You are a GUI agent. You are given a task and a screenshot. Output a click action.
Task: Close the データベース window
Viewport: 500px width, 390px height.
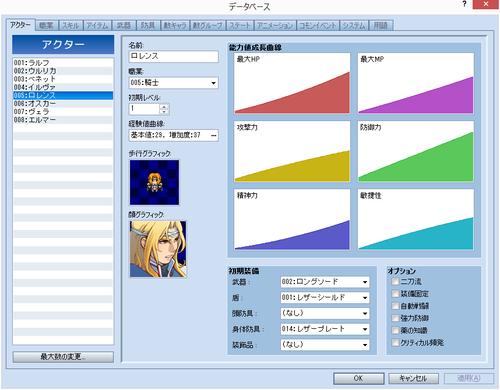(x=486, y=4)
